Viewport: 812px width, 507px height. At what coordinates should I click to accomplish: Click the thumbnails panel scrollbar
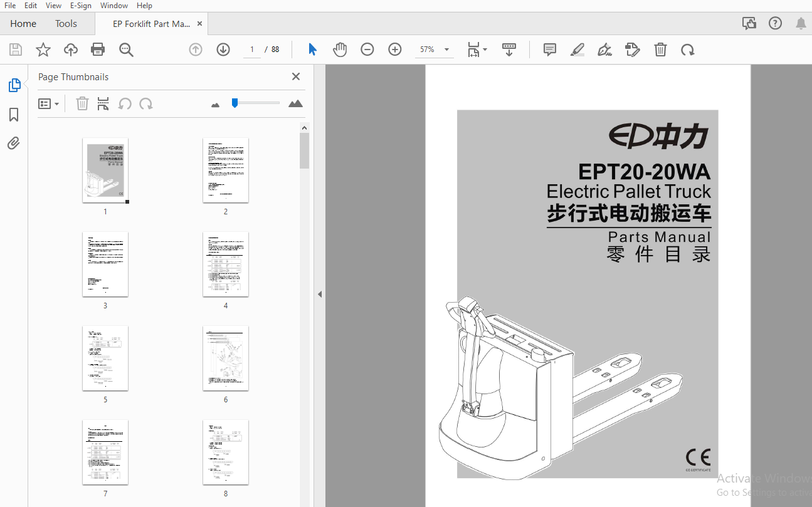(305, 150)
